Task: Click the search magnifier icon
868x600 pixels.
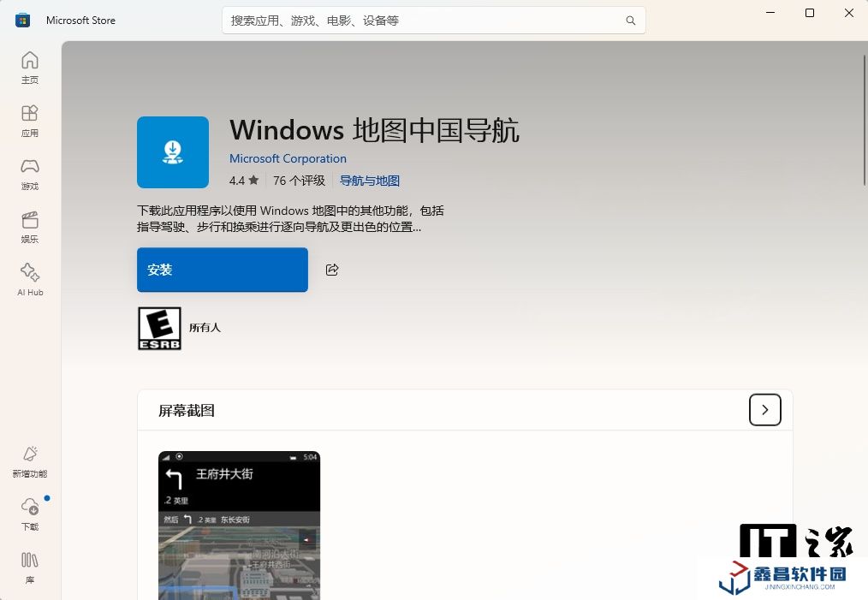Action: (x=631, y=21)
